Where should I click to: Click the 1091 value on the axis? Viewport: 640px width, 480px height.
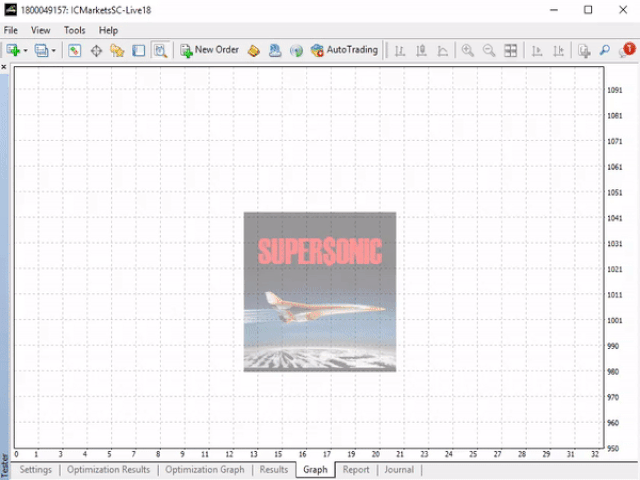tap(615, 90)
